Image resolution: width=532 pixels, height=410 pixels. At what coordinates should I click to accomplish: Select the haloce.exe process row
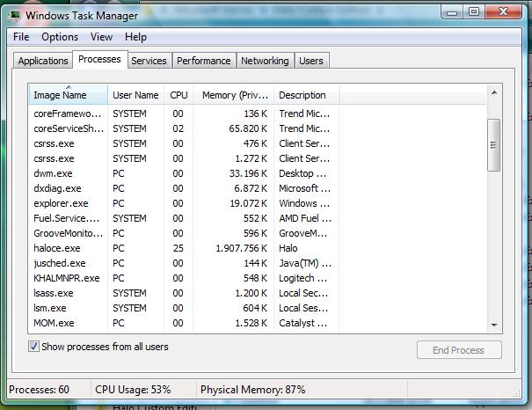coord(60,248)
